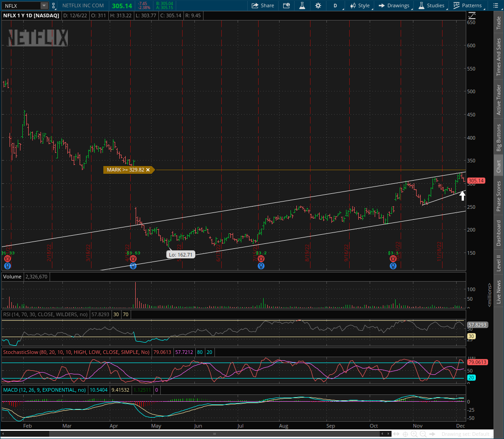Screen dimensions: 504x439
Task: Open the Trade sidebar tab
Action: (x=499, y=22)
